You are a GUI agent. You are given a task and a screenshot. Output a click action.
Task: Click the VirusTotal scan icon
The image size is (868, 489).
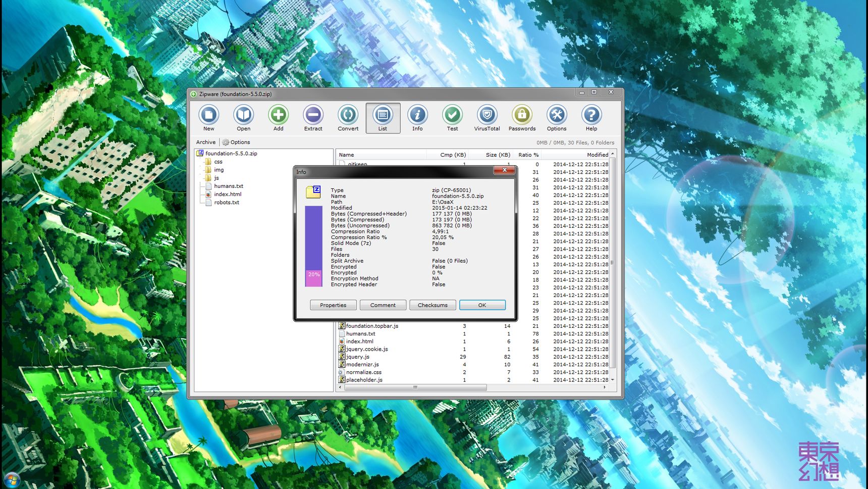coord(487,115)
